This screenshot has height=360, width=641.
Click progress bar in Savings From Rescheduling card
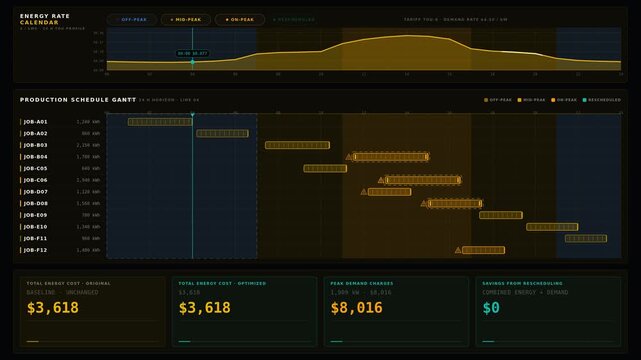(549, 341)
